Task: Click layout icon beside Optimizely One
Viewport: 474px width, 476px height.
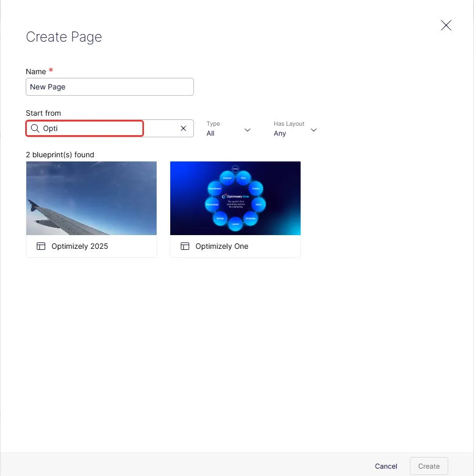Action: pyautogui.click(x=185, y=246)
